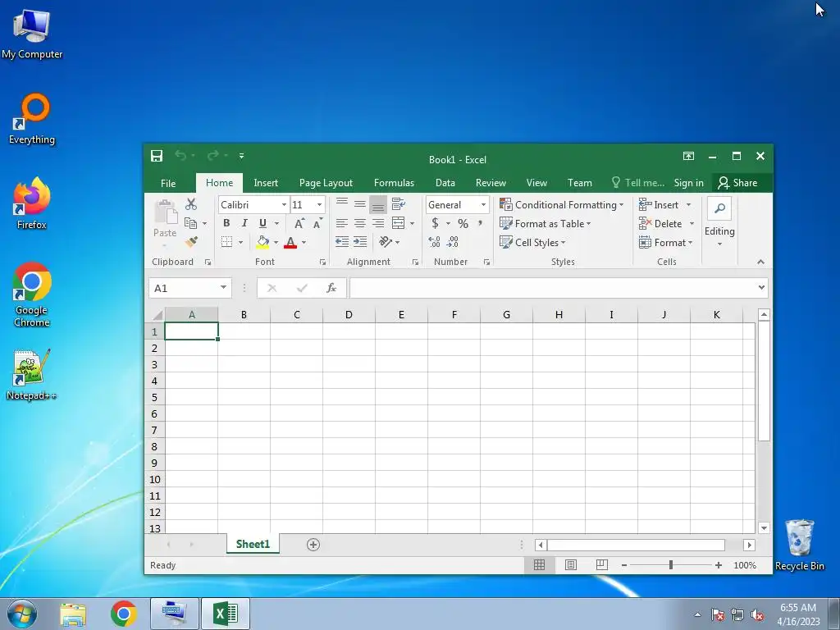The width and height of the screenshot is (840, 630).
Task: Click the Delete cells button
Action: click(x=661, y=223)
